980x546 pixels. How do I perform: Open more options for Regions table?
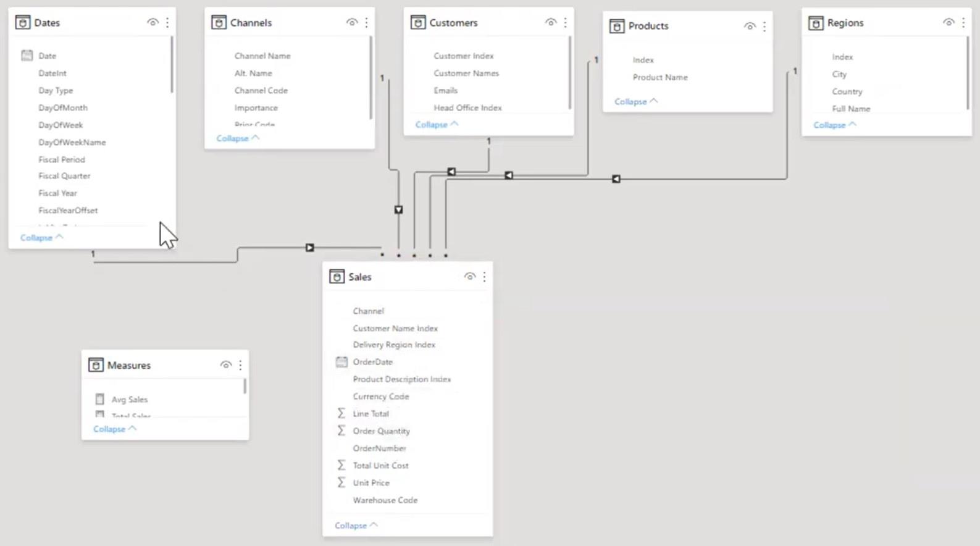(x=963, y=23)
